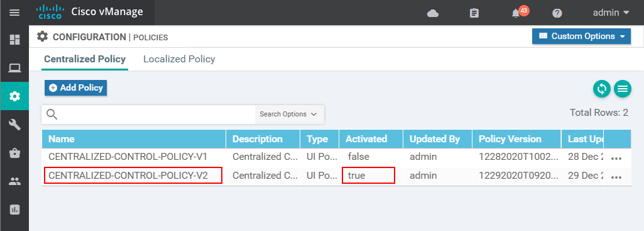This screenshot has width=644, height=231.
Task: Sort by the Name column header
Action: click(134, 139)
